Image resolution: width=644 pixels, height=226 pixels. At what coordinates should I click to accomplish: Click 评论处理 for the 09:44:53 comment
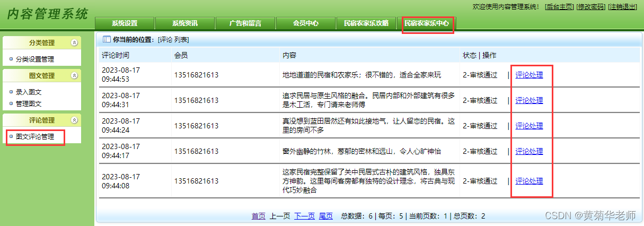pyautogui.click(x=529, y=75)
